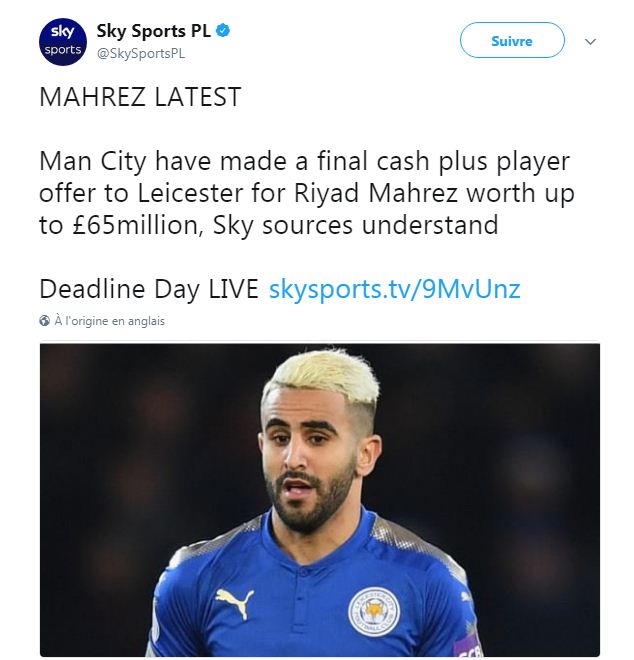Screen dimensions: 634x660
Task: Click the Sky sources understand phrase
Action: pos(356,225)
